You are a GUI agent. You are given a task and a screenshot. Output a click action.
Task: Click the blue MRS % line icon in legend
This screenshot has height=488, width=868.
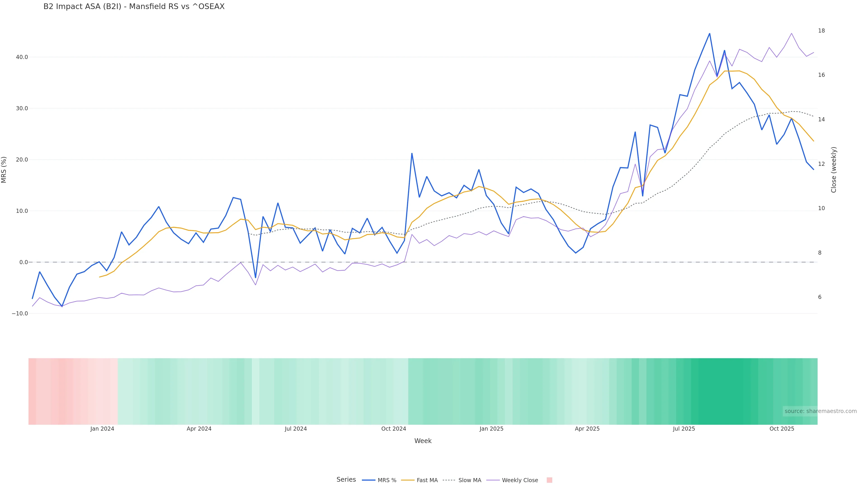(368, 480)
